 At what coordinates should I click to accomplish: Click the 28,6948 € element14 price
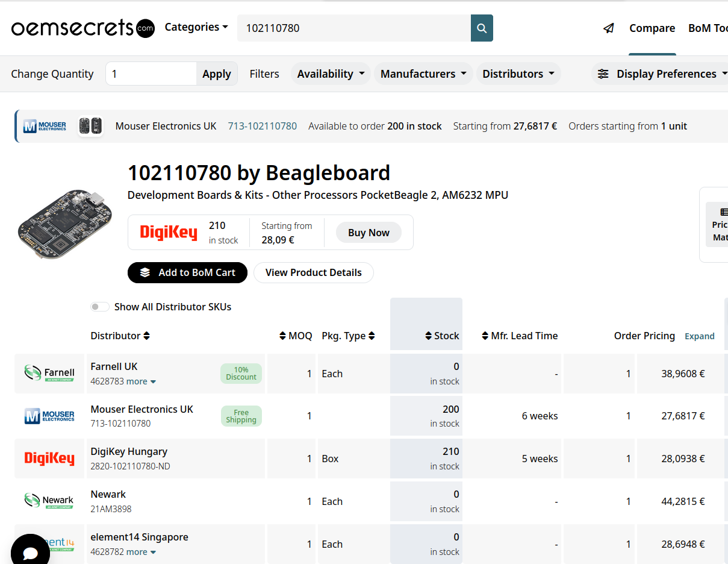point(683,544)
